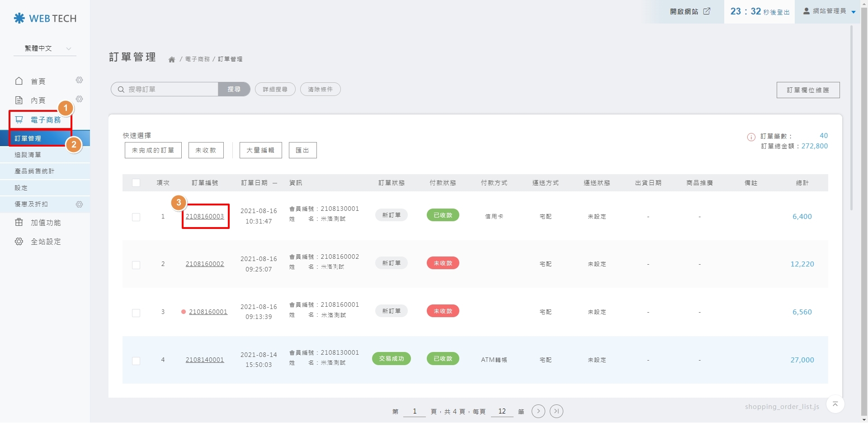Select checkbox for order 2108140001
The image size is (868, 423).
point(136,361)
